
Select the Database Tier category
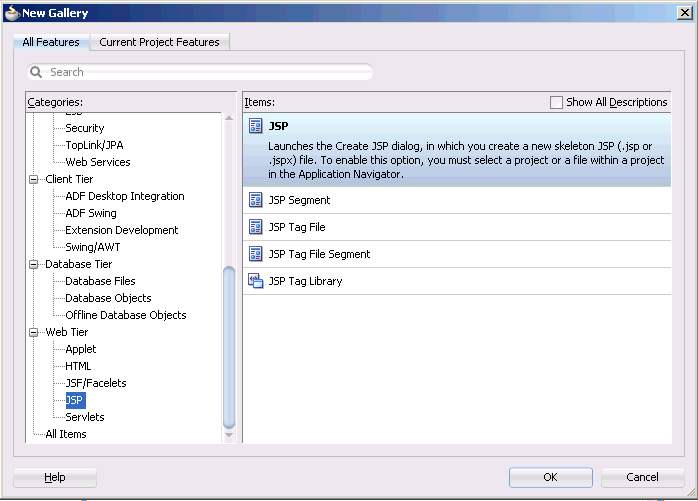(78, 264)
